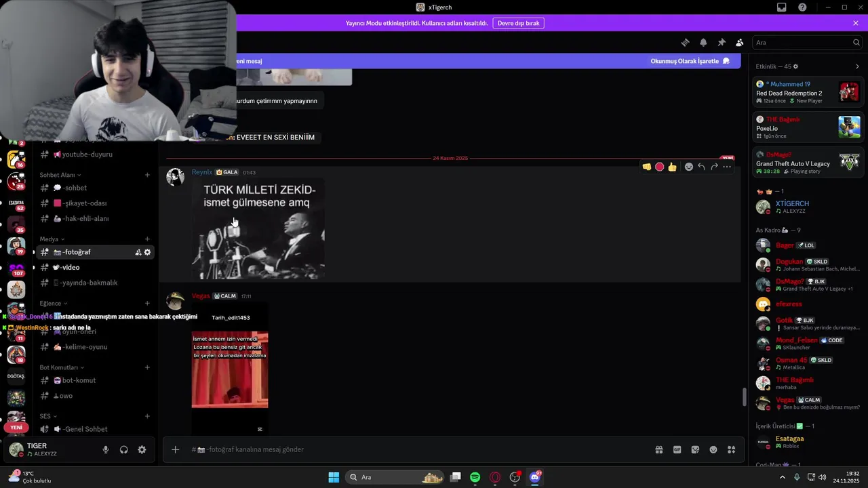Forward the Reynlx message
Screen dimensions: 868x488
[x=714, y=167]
